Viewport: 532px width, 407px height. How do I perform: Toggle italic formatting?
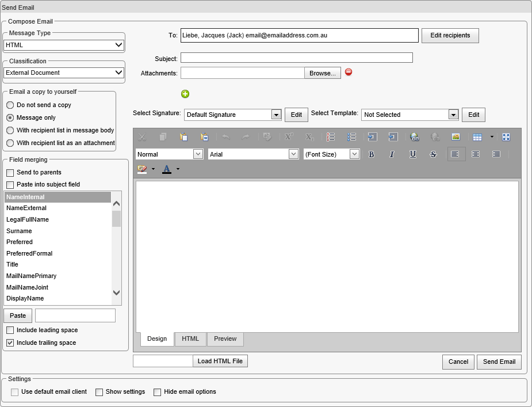point(392,154)
